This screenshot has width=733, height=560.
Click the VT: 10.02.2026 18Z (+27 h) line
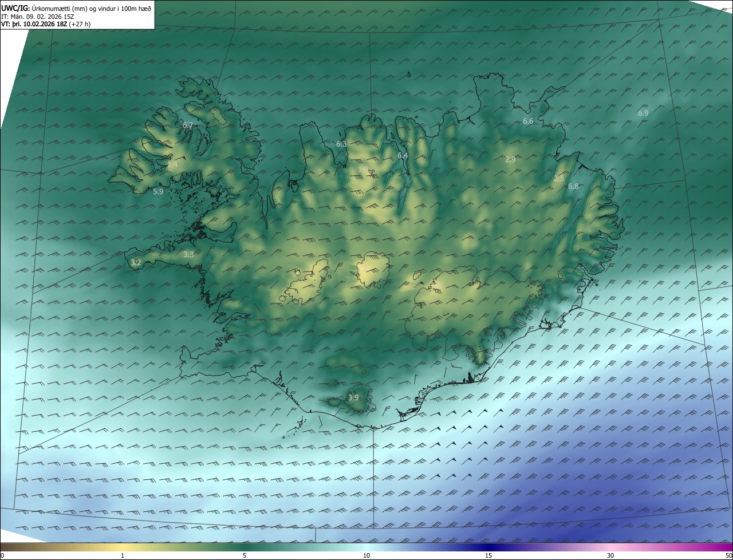[46, 24]
